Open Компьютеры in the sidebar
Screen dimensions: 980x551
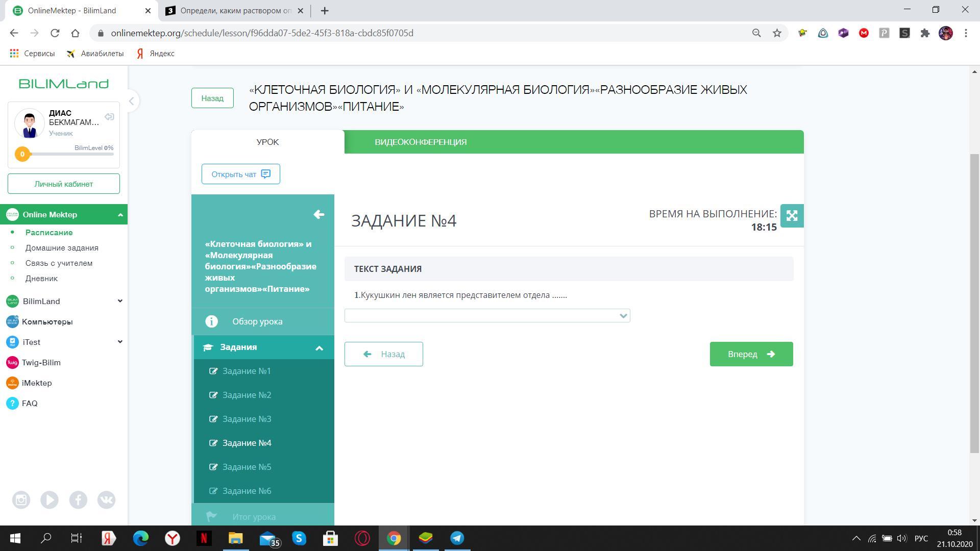tap(47, 322)
